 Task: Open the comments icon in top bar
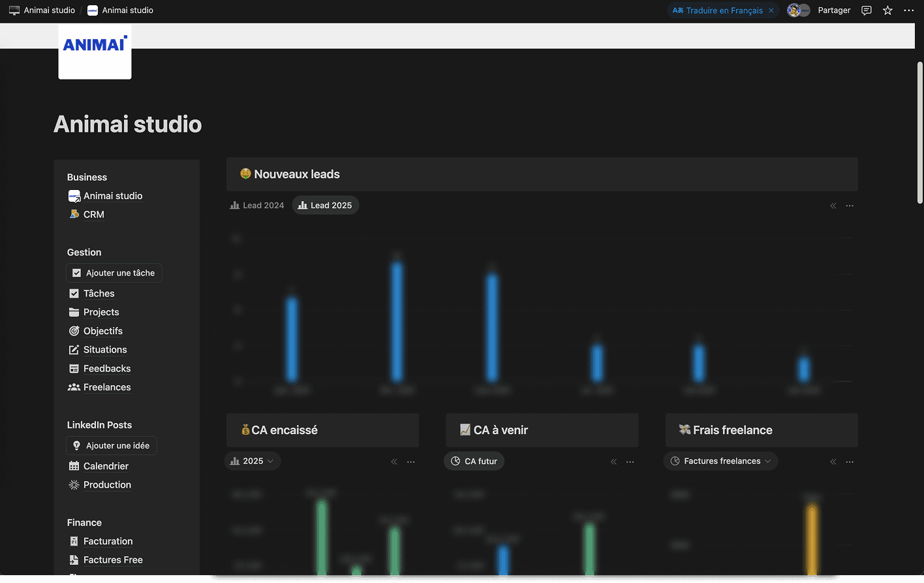tap(866, 10)
